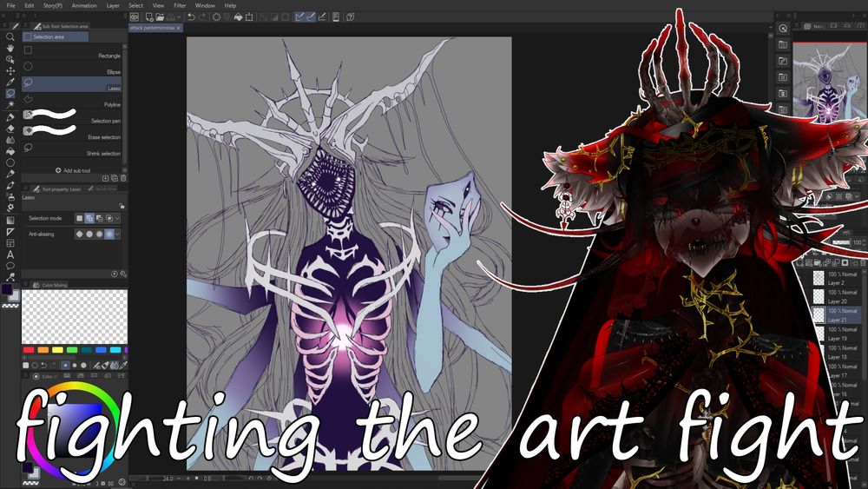Choose the Shrink selection sub tool
This screenshot has width=868, height=489.
click(72, 149)
